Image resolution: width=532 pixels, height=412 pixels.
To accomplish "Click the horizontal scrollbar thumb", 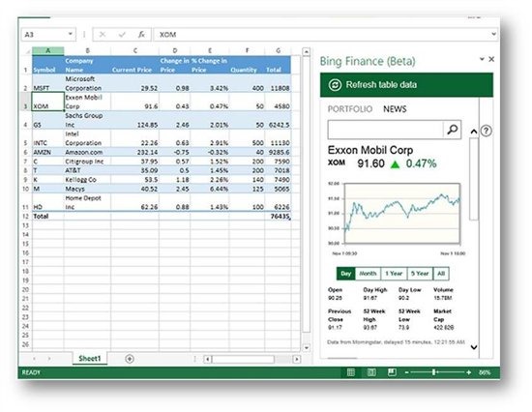I will 243,359.
